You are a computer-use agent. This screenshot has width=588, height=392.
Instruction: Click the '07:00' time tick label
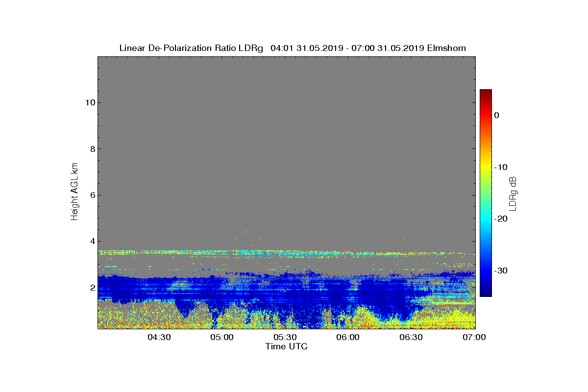[474, 337]
